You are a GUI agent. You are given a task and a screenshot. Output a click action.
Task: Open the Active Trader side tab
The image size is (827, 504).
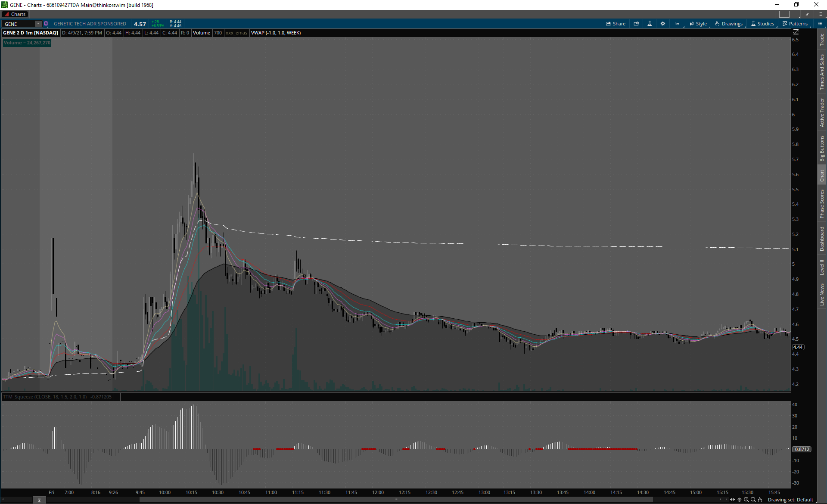tap(822, 113)
